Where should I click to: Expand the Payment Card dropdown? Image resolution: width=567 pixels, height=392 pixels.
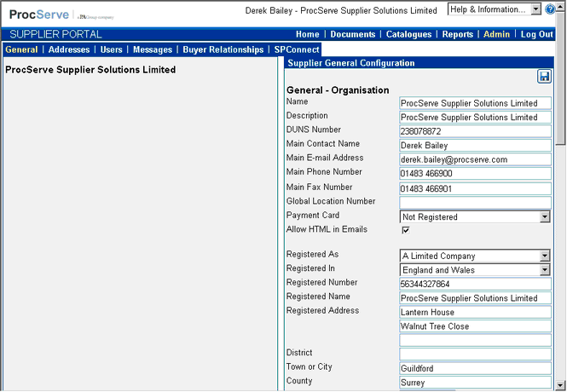(475, 216)
